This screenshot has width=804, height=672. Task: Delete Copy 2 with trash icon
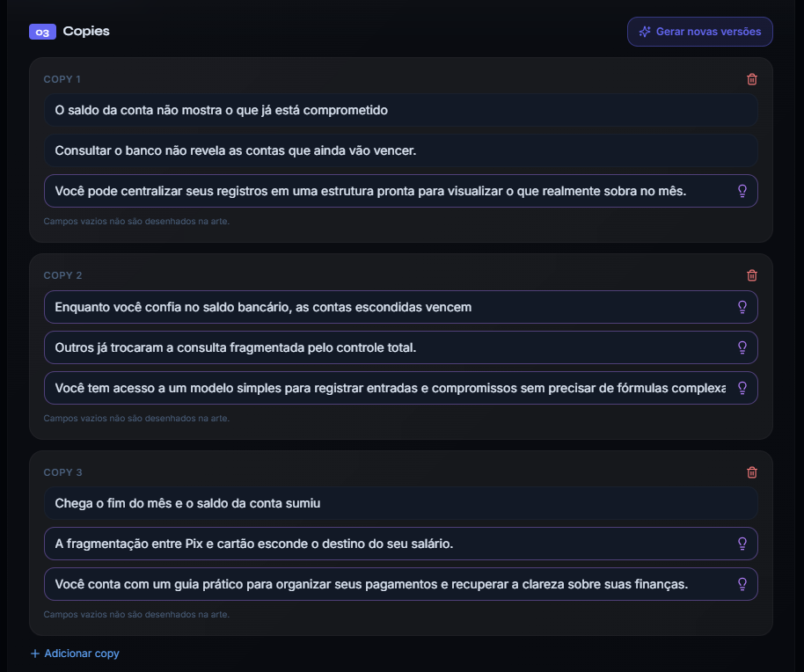(x=752, y=276)
